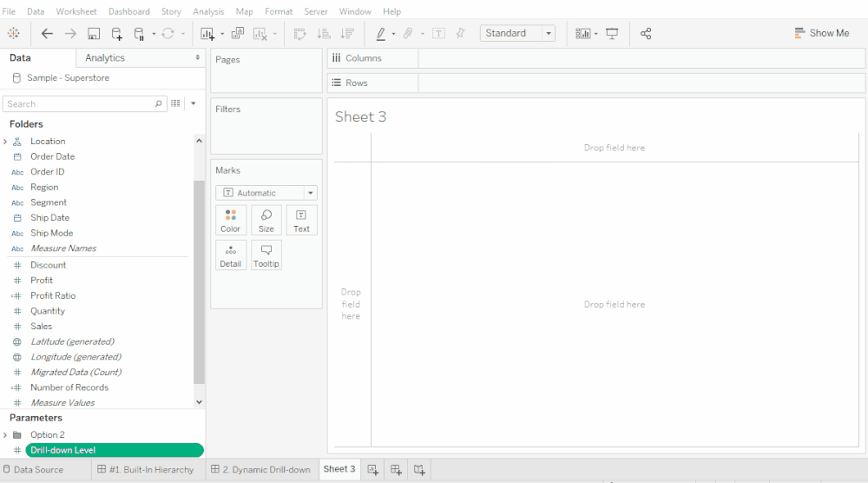This screenshot has height=483, width=868.
Task: Select the Profit Ratio field
Action: 53,295
